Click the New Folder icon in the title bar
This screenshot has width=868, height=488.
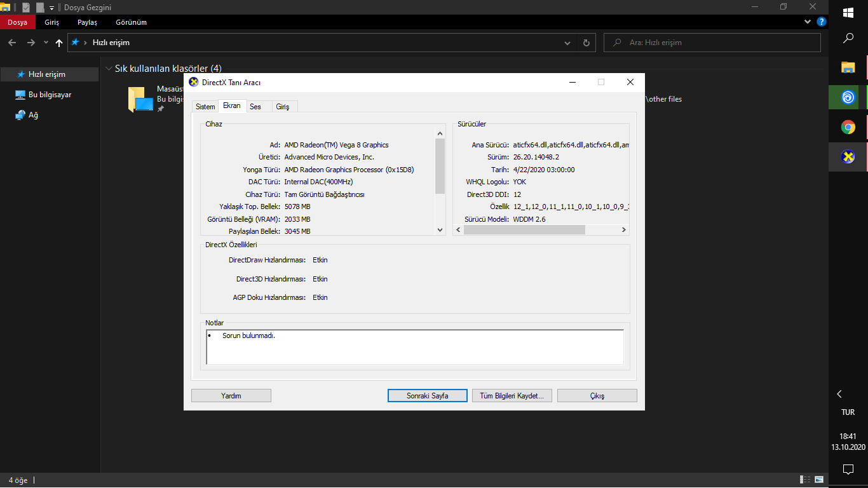pyautogui.click(x=40, y=8)
